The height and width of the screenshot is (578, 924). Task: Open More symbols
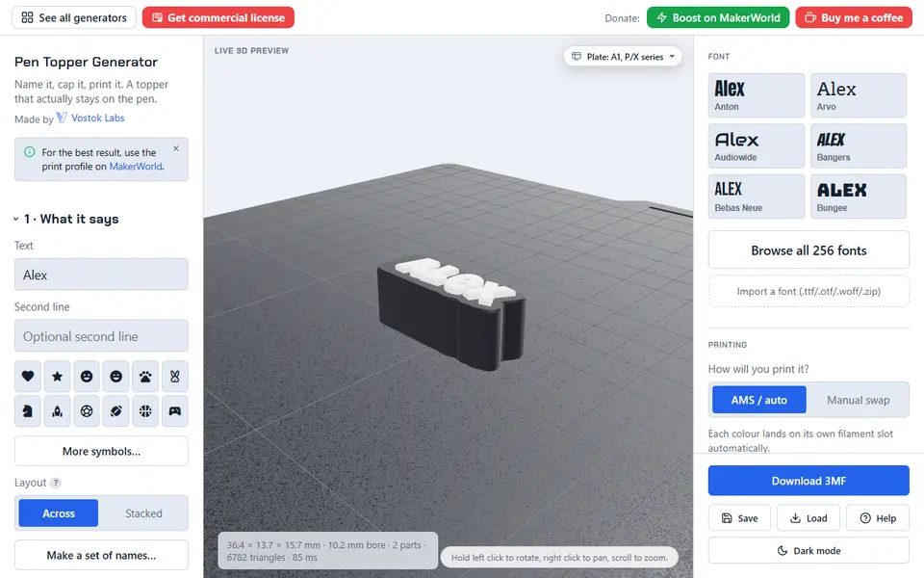[x=101, y=451]
